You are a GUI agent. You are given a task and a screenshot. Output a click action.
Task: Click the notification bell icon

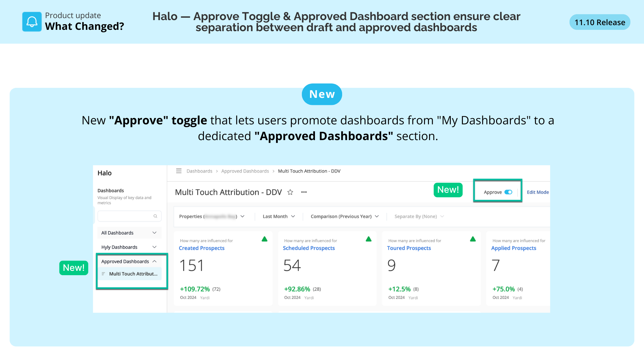click(x=32, y=22)
